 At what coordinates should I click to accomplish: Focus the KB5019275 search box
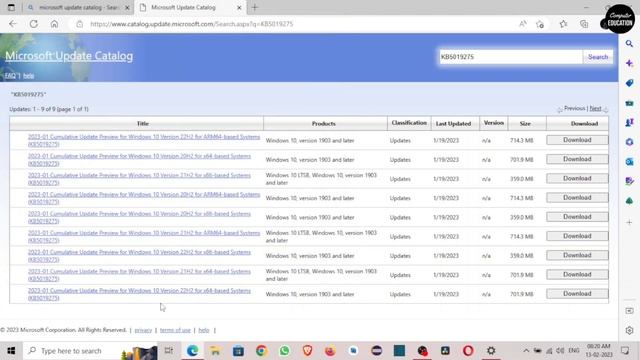(511, 57)
